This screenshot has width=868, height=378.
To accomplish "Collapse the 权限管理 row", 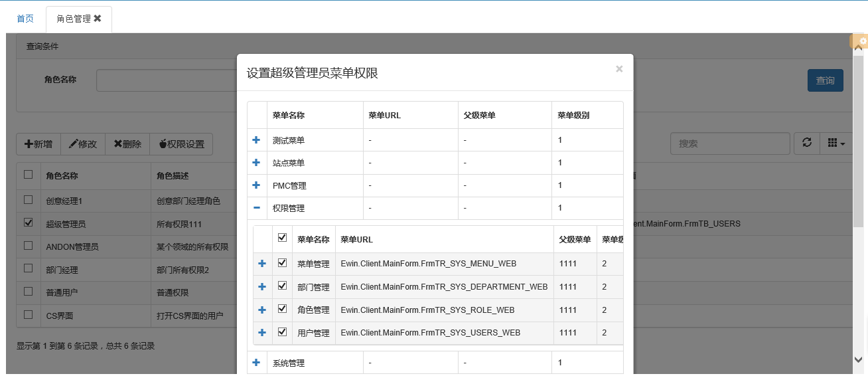I will coord(256,208).
